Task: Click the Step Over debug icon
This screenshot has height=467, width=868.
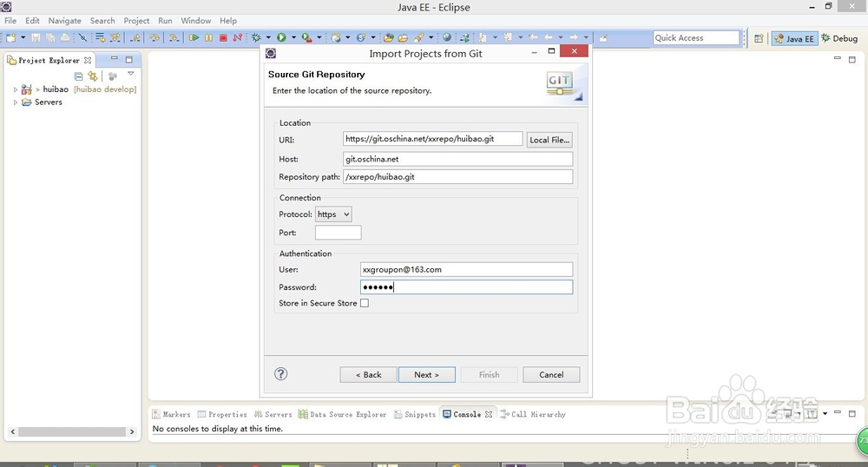Action: (155, 37)
